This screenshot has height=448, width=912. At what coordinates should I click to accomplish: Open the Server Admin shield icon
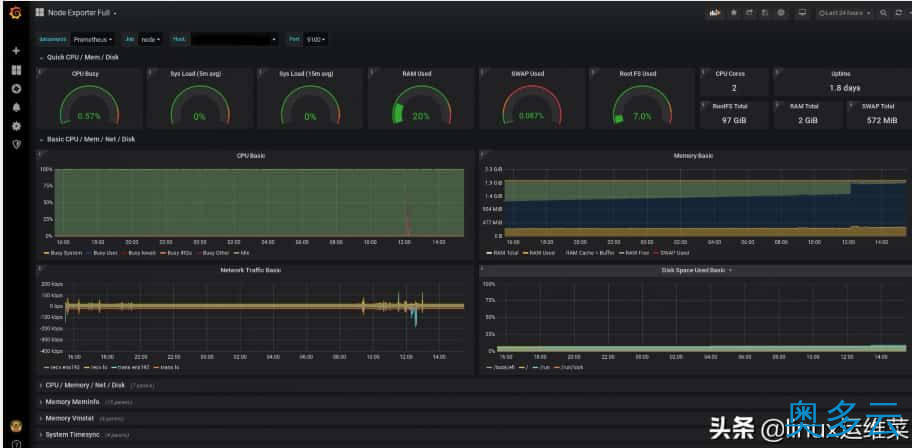click(x=16, y=144)
